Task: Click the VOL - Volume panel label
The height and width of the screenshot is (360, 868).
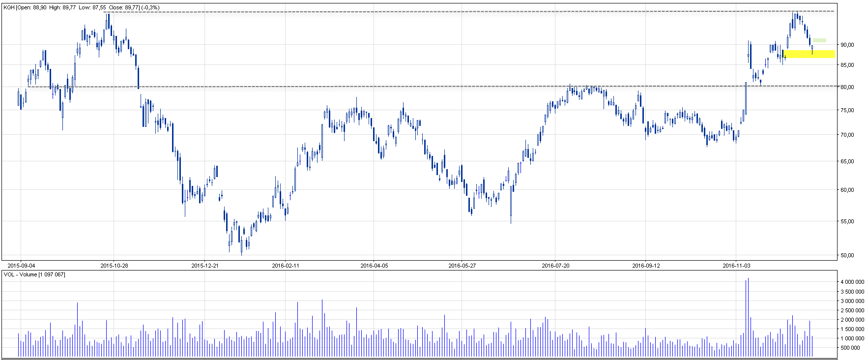Action: (34, 274)
